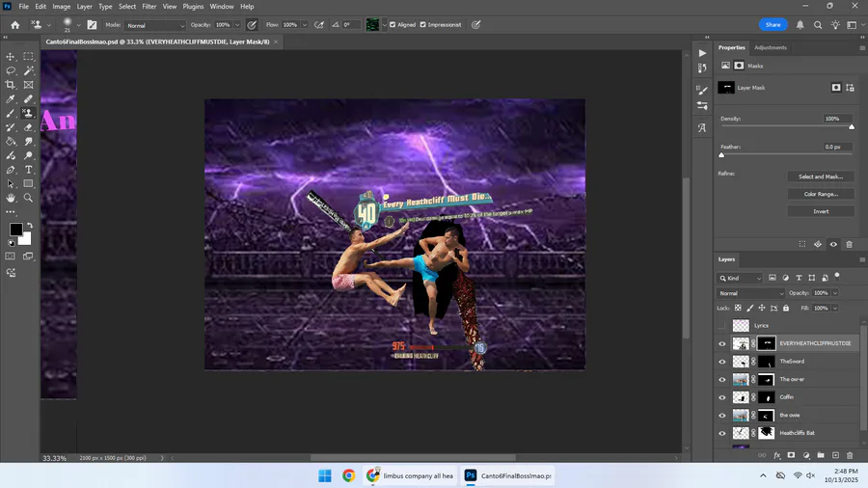The image size is (868, 488).
Task: Open the layer filter Kind dropdown
Action: (740, 279)
